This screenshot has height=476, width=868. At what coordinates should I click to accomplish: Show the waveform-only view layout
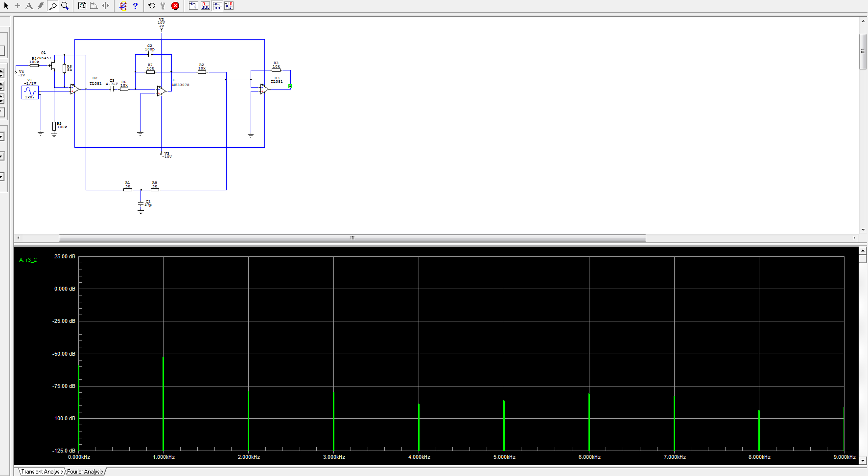205,6
